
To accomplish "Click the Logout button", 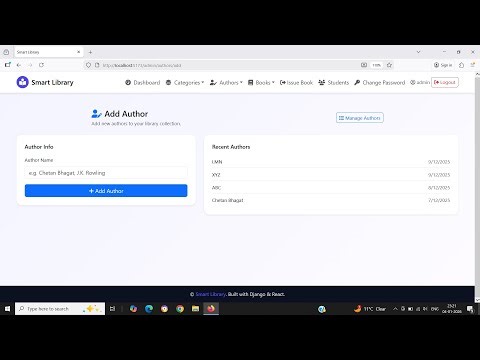I will (x=445, y=82).
